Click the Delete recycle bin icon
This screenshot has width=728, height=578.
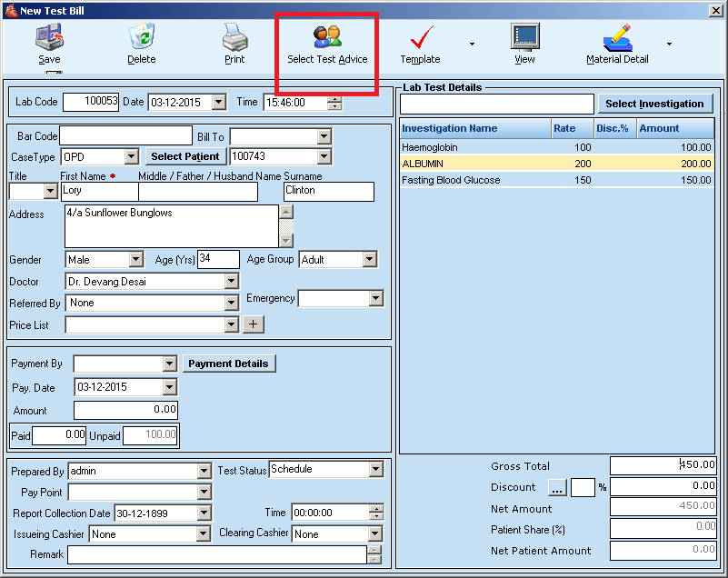[x=141, y=39]
